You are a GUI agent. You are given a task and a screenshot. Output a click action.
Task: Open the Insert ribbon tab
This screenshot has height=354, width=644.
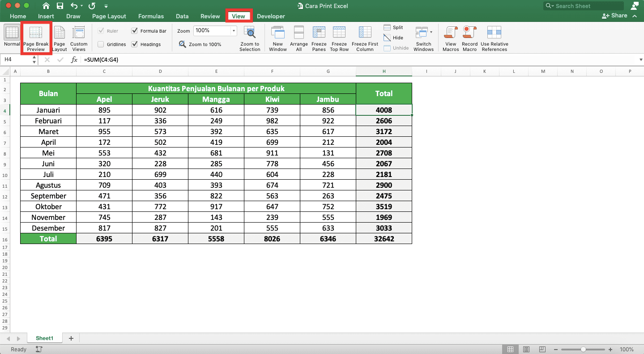click(46, 16)
